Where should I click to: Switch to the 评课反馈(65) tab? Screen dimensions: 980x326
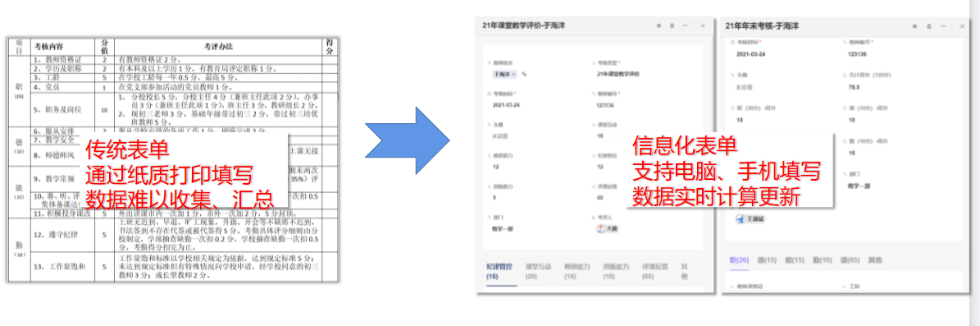point(655,271)
